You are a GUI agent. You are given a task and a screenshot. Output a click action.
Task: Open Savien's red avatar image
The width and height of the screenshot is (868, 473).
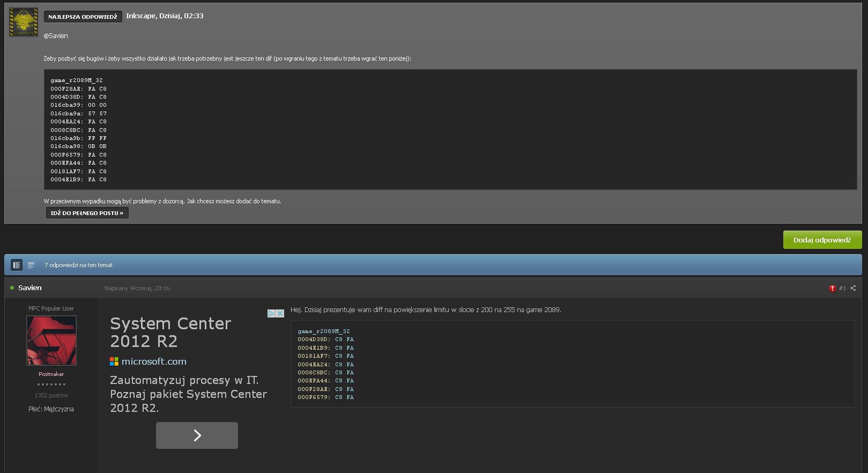[x=51, y=341]
